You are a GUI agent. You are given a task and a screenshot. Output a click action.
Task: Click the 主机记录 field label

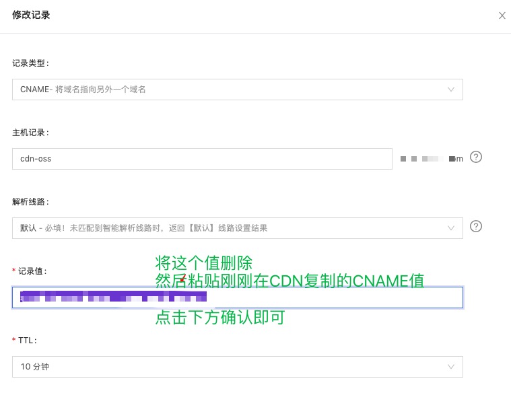(x=30, y=133)
